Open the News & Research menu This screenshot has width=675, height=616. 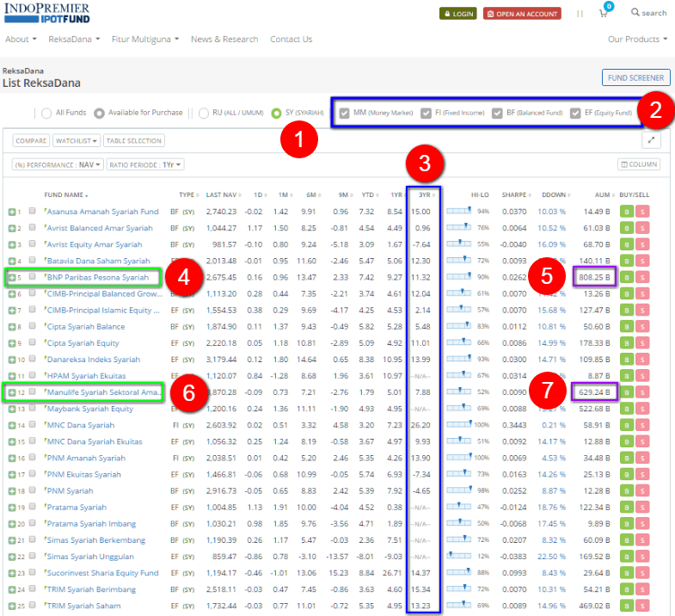224,40
